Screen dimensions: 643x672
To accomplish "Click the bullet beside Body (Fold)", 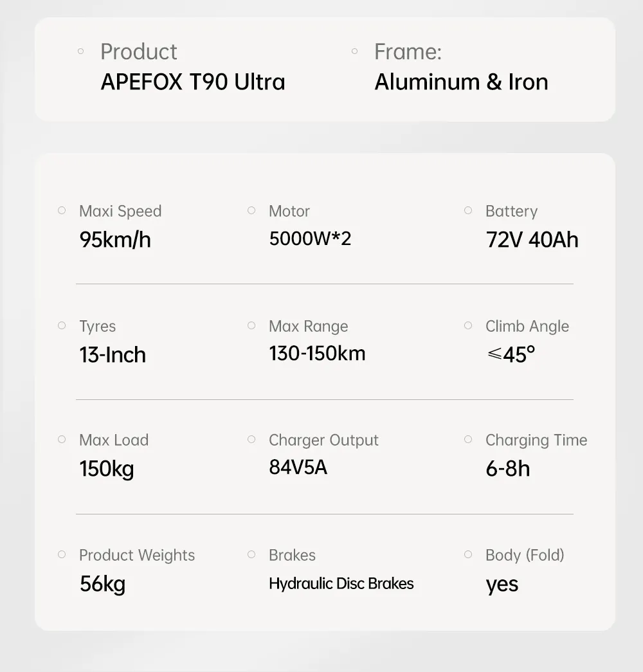I will click(x=468, y=554).
